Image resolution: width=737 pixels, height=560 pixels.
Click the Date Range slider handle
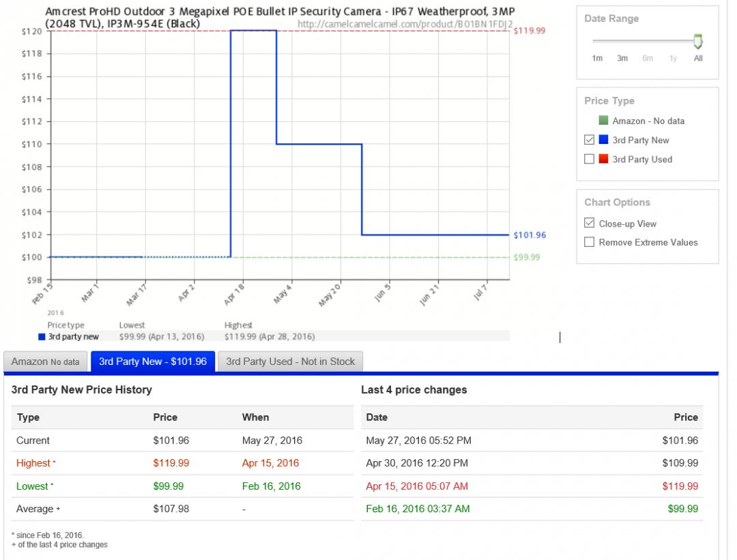click(x=697, y=42)
